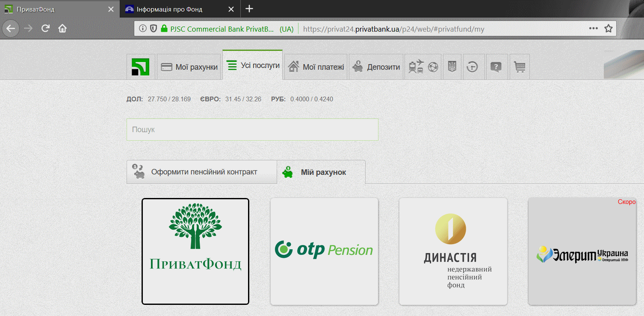Screen dimensions: 644x316
Task: Click the browser forward arrow
Action: [29, 29]
